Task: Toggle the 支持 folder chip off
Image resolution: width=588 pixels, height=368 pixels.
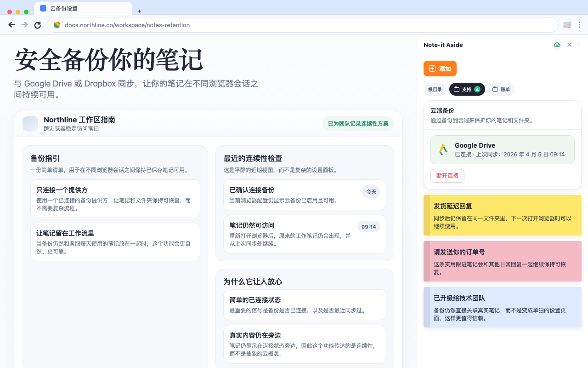Action: click(467, 89)
